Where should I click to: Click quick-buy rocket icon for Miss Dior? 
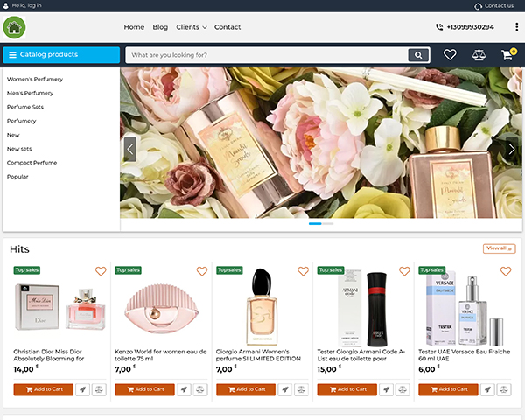coord(82,389)
